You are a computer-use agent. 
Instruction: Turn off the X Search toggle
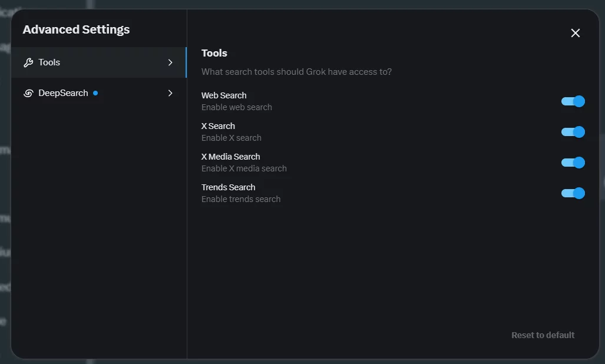point(573,132)
